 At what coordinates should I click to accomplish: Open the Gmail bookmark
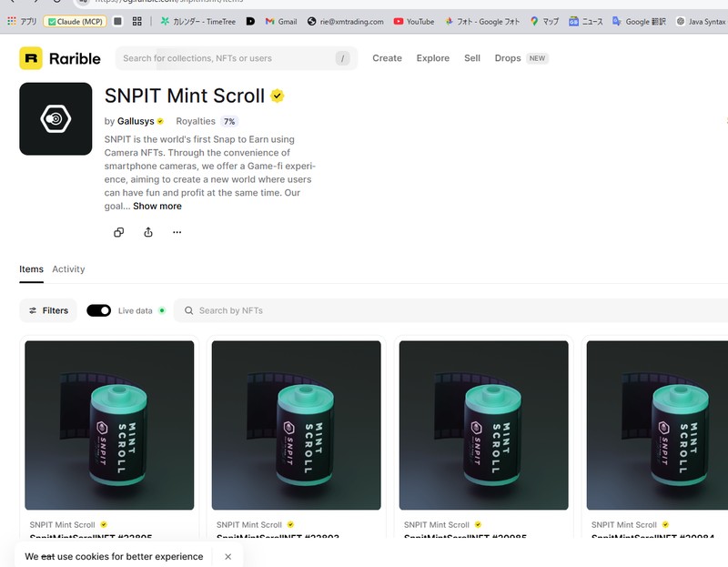(x=281, y=21)
